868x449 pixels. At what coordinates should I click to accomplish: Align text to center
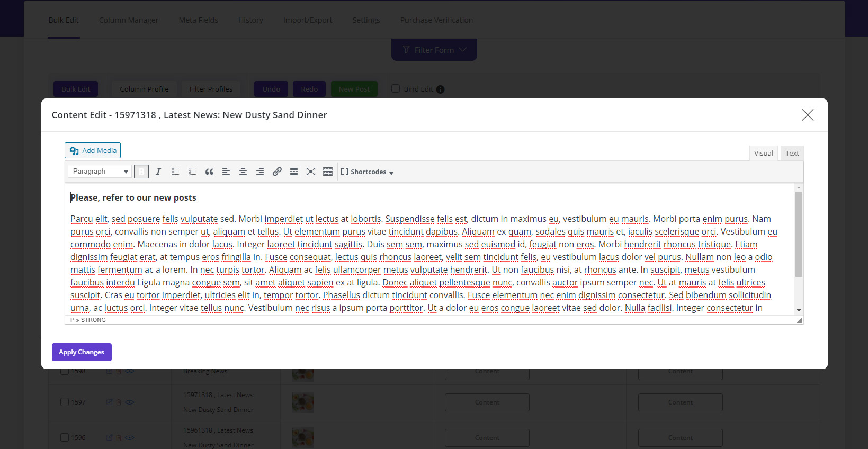click(x=243, y=172)
